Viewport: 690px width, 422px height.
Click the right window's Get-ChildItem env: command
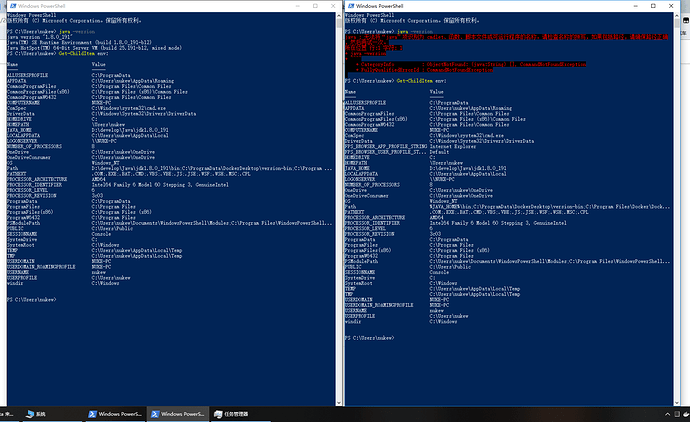(421, 81)
